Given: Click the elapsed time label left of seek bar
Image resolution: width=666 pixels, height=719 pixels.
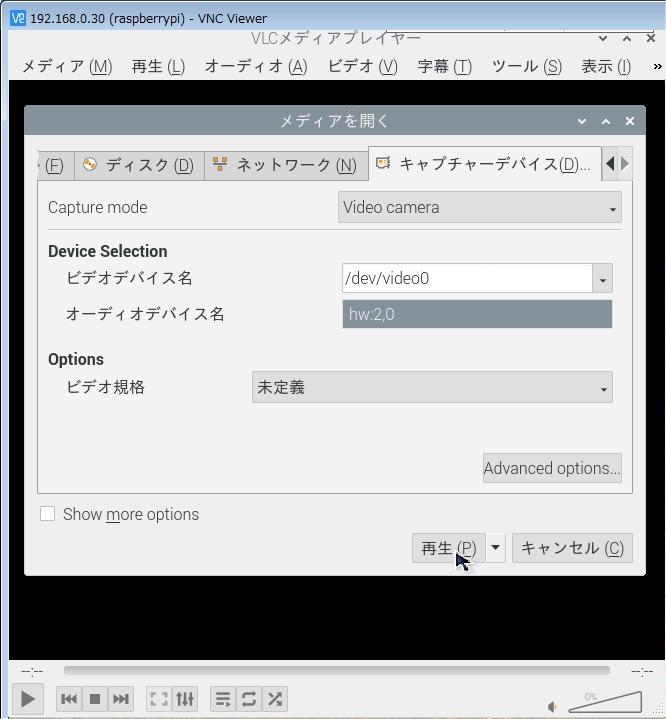Looking at the screenshot, I should click(x=32, y=672).
